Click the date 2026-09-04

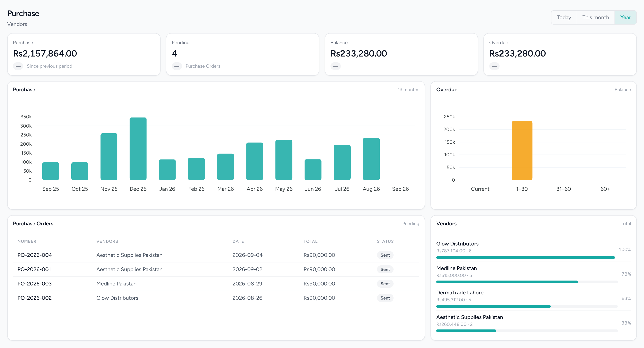tap(247, 255)
